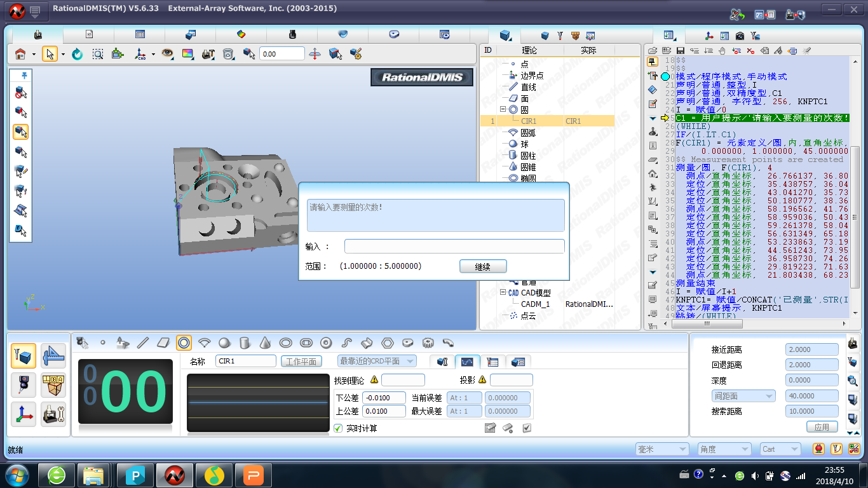Click the 工作平面 button
This screenshot has width=868, height=488.
pos(301,361)
